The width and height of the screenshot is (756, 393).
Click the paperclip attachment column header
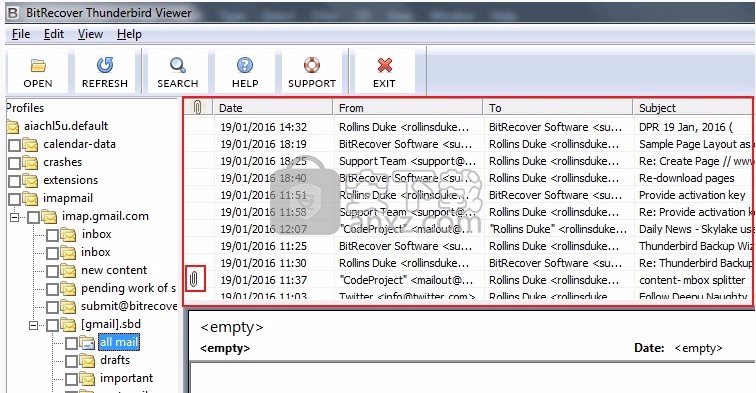click(x=197, y=107)
